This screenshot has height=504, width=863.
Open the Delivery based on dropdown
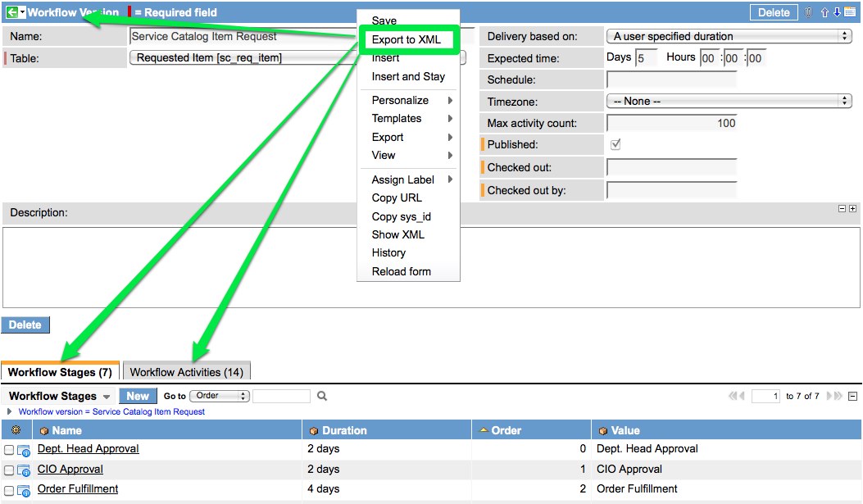(x=729, y=36)
